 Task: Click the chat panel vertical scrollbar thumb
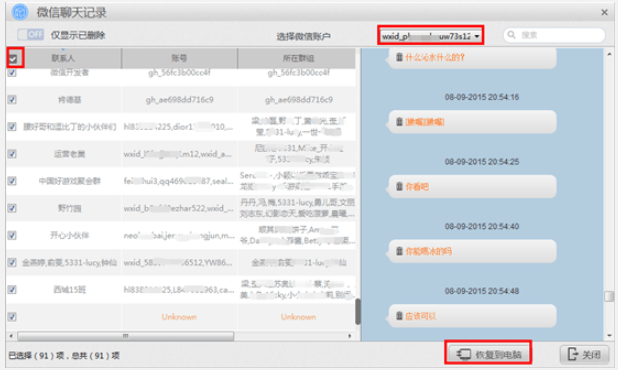(x=609, y=296)
